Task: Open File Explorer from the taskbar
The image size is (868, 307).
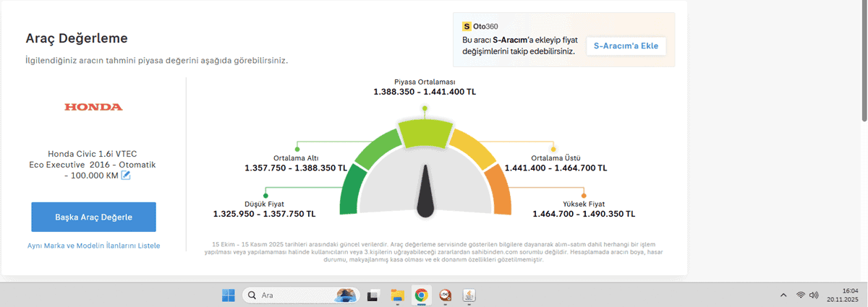Action: tap(396, 295)
